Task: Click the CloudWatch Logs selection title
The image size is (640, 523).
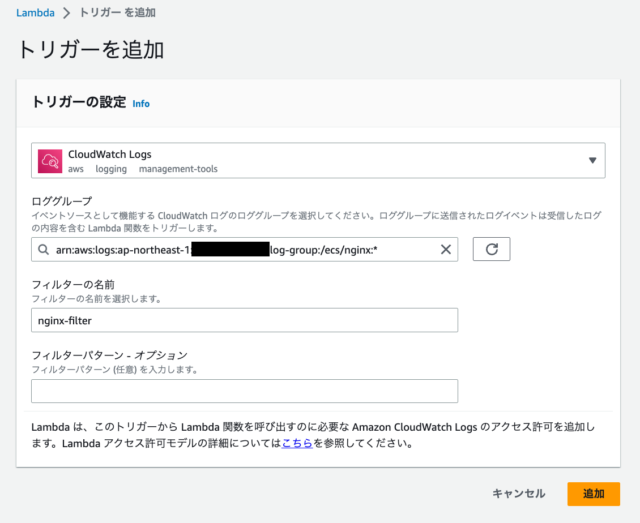Action: click(109, 154)
